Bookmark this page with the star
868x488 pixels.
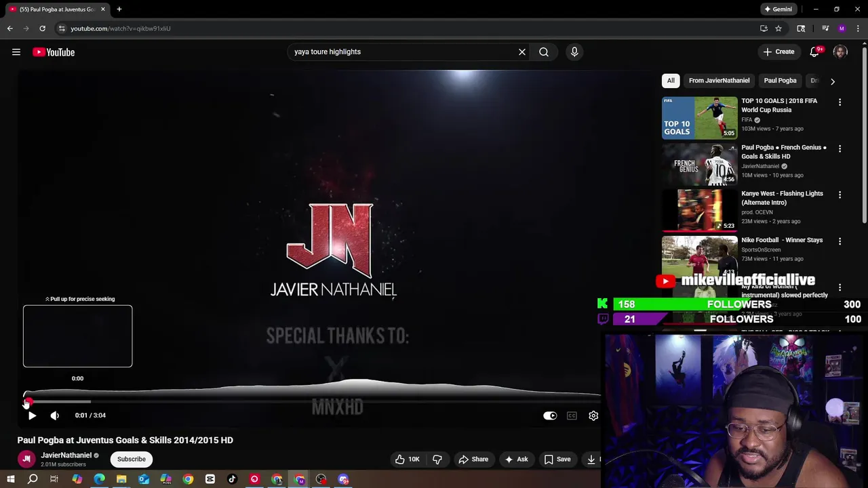[778, 28]
